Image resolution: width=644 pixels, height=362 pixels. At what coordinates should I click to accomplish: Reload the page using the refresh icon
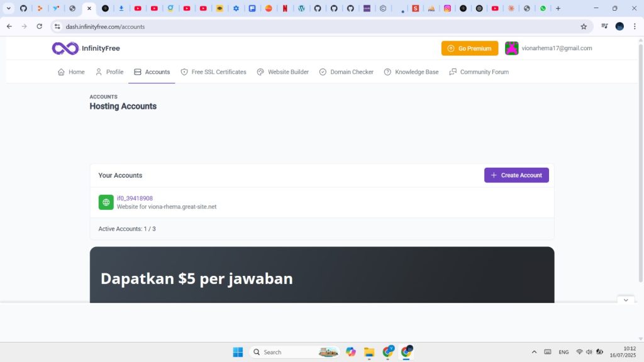pyautogui.click(x=40, y=26)
